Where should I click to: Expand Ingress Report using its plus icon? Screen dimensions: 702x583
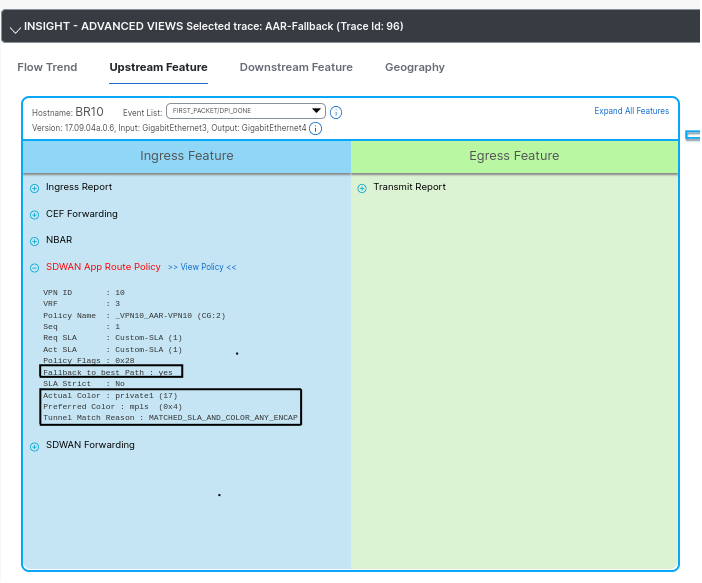coord(35,188)
